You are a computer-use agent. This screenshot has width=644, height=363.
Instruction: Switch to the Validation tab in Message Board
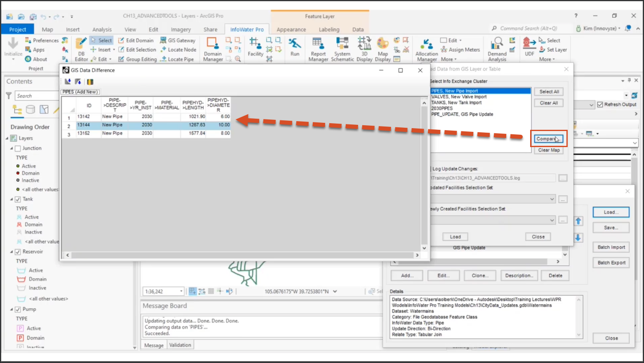click(180, 345)
